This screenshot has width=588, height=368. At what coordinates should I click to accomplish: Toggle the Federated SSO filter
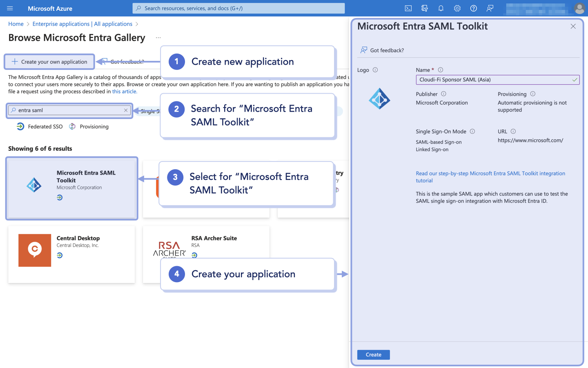coord(39,126)
